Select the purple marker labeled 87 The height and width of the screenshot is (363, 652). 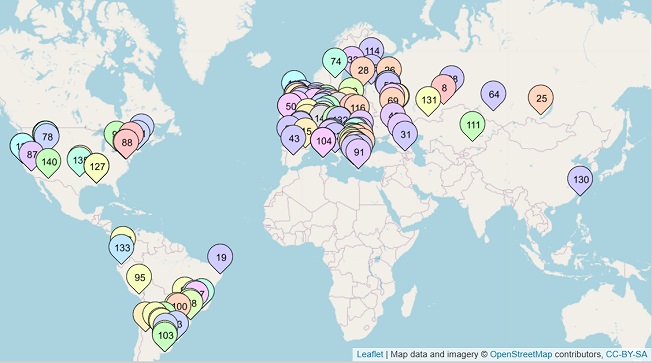coord(32,155)
